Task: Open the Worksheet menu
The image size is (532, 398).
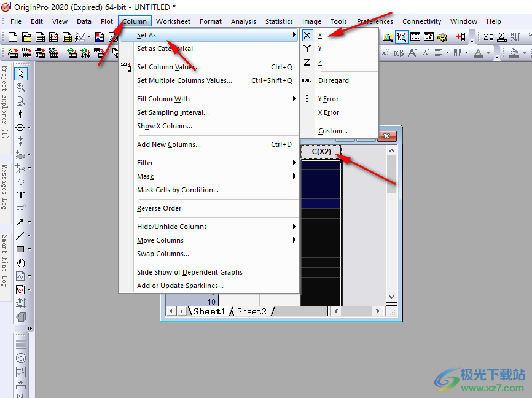Action: click(173, 21)
